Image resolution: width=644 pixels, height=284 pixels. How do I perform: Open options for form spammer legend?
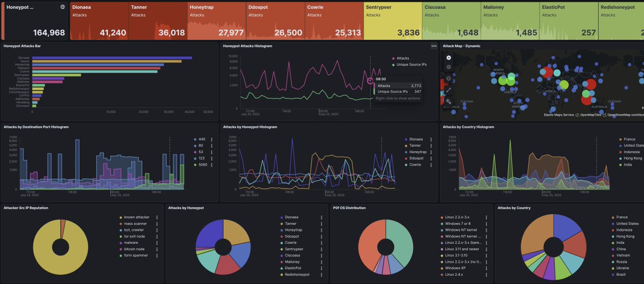157,256
